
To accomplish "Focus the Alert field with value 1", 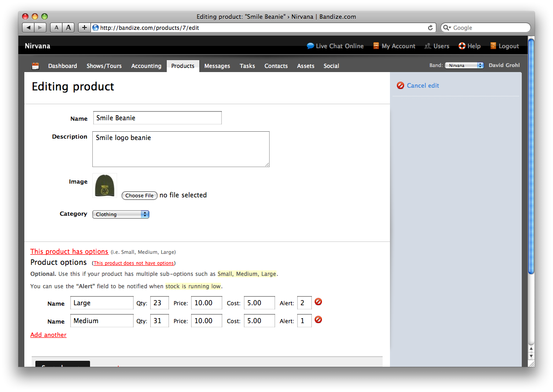I will 305,320.
